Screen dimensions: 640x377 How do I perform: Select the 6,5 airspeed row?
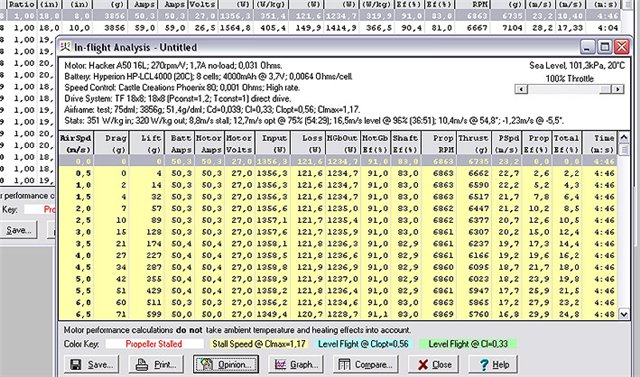click(339, 314)
